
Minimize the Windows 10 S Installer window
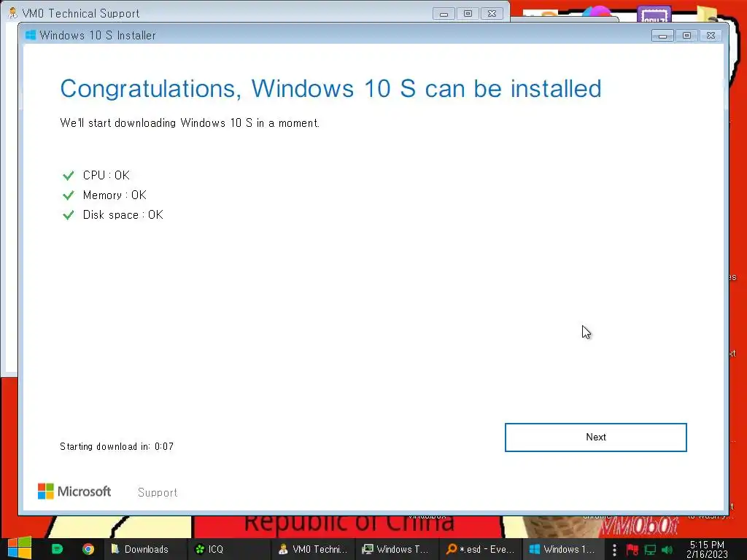pos(662,36)
